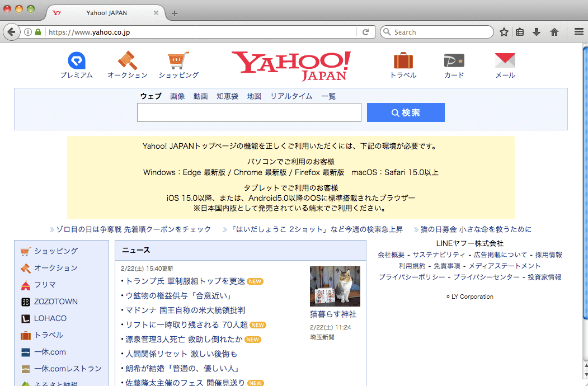Select the 地図 search tab
588x386 pixels.
[254, 96]
